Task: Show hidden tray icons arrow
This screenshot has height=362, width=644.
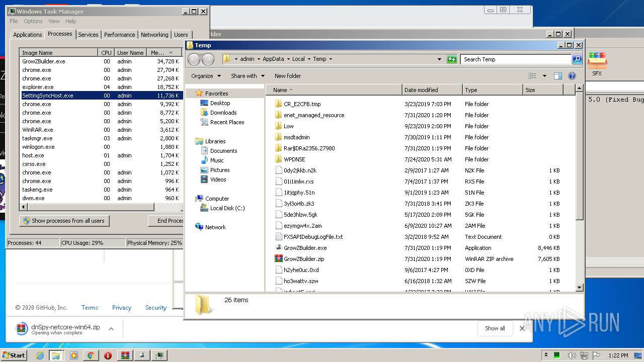Action: coord(546,355)
